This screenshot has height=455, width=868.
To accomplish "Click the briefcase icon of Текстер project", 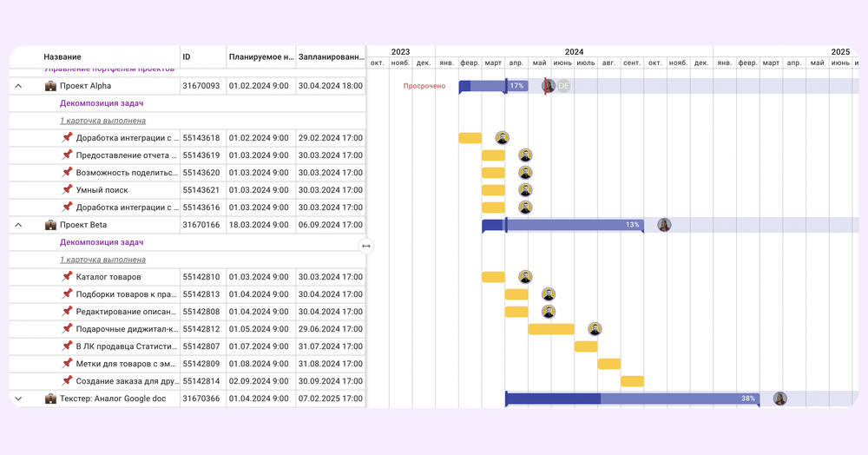I will pyautogui.click(x=50, y=399).
